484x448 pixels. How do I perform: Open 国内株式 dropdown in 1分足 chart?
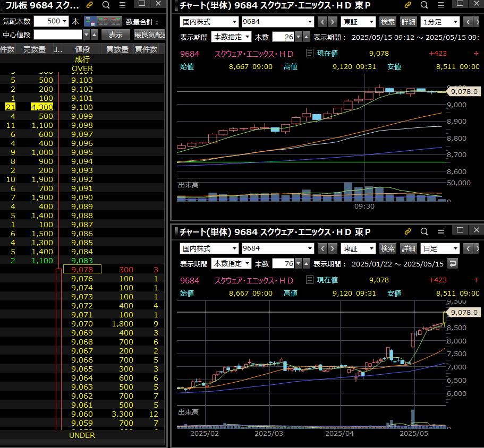click(x=209, y=22)
